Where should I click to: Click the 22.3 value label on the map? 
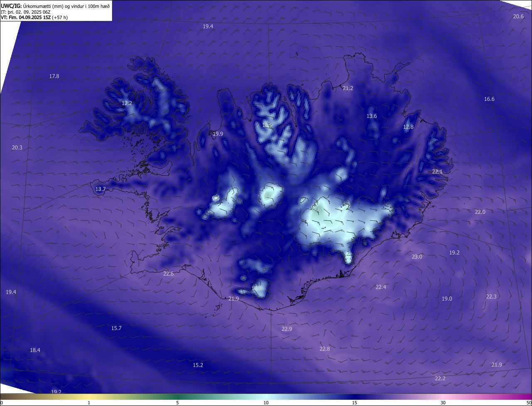[x=491, y=297]
